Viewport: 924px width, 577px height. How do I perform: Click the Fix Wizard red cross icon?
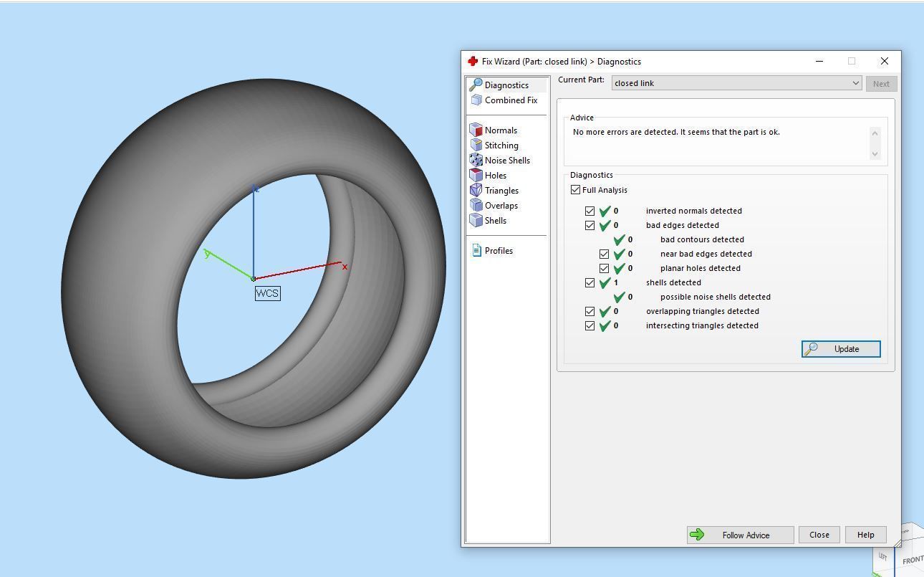click(473, 62)
